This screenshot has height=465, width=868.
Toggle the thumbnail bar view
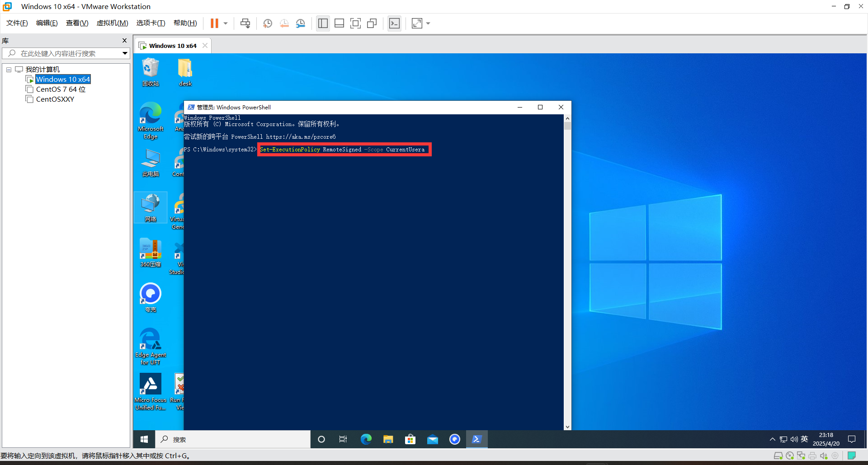coord(339,23)
